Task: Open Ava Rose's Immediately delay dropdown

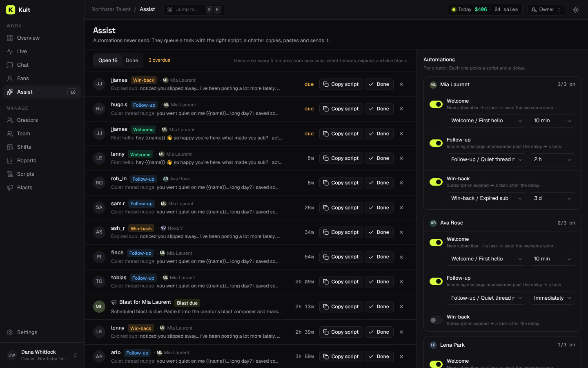Action: 552,298
